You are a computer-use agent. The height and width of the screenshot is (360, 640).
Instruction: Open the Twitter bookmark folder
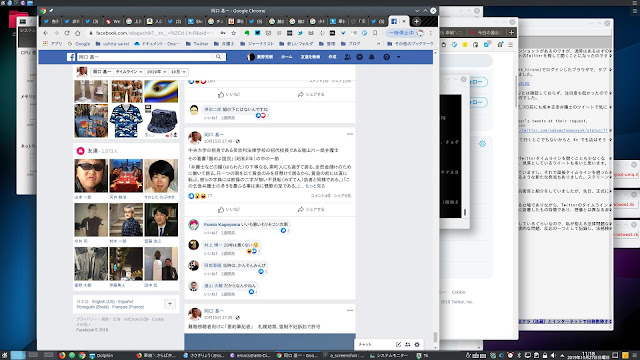(197, 43)
